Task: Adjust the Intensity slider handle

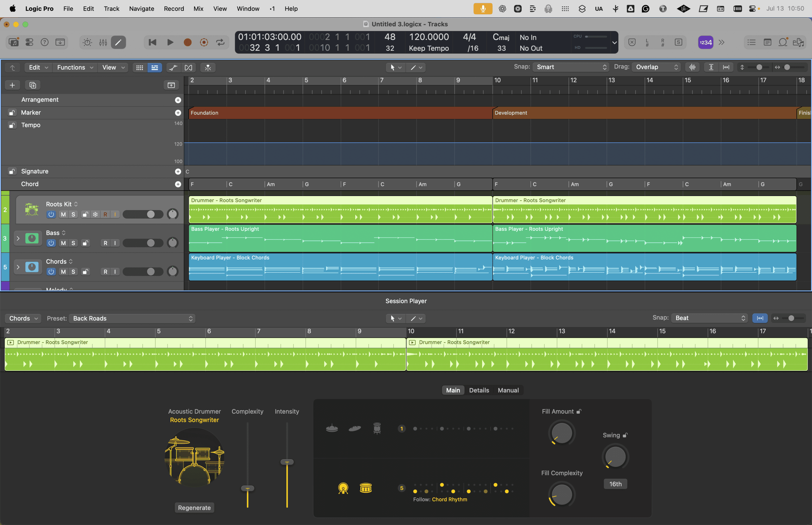Action: coord(287,462)
